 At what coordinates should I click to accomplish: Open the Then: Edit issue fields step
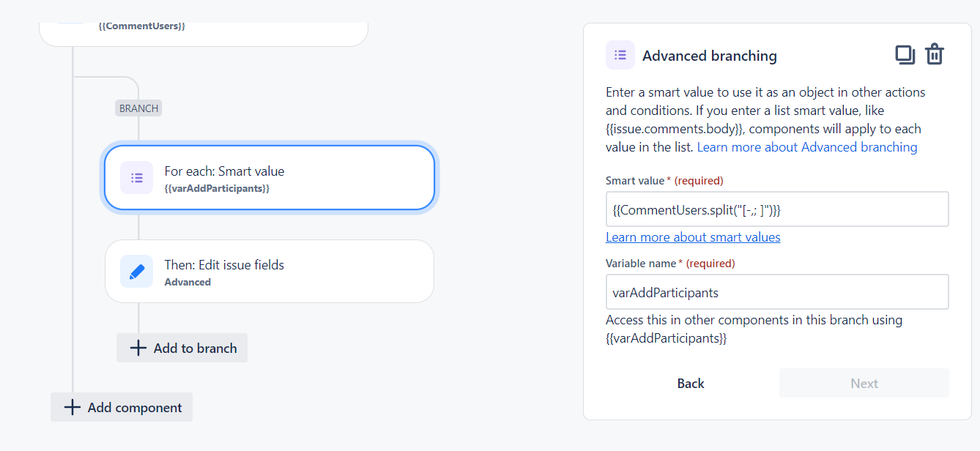tap(270, 272)
